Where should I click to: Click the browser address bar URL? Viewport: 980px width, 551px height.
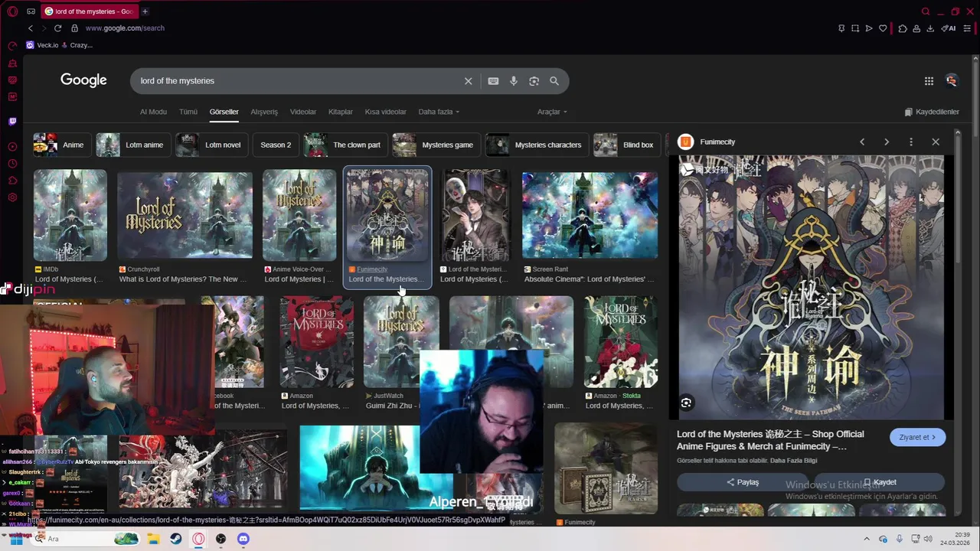[x=125, y=28]
